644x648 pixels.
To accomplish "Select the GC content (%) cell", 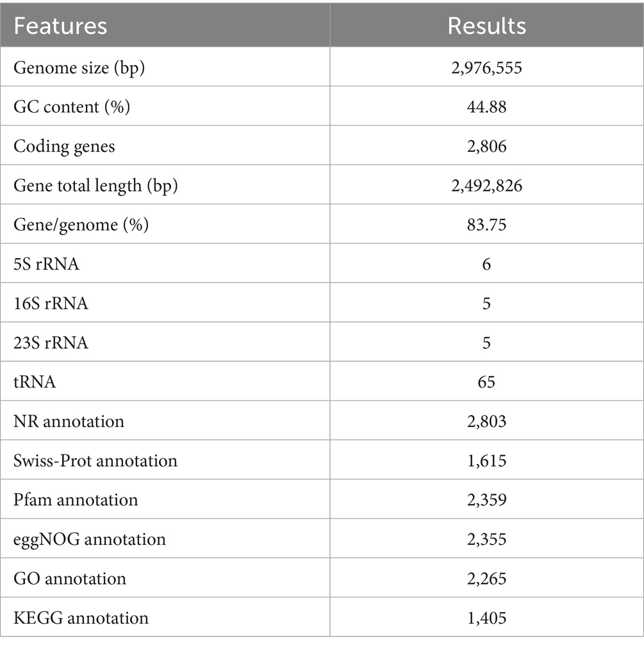I will (72, 106).
